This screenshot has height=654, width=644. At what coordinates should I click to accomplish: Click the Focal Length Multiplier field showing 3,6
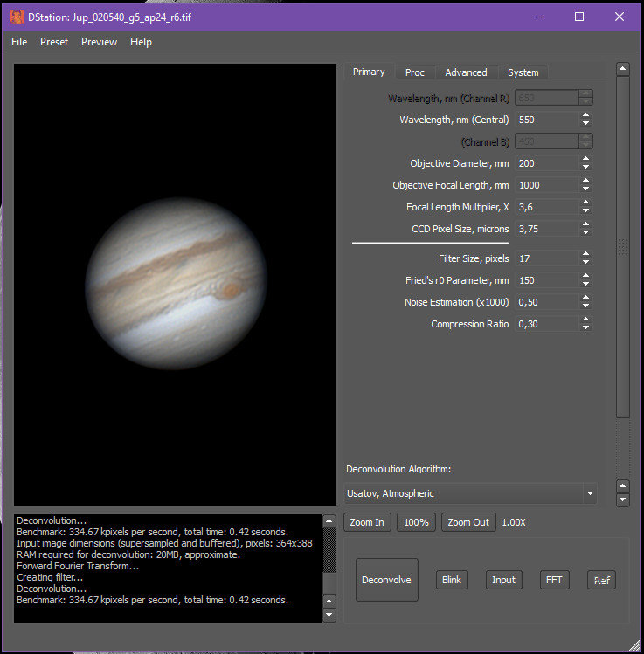tap(547, 207)
